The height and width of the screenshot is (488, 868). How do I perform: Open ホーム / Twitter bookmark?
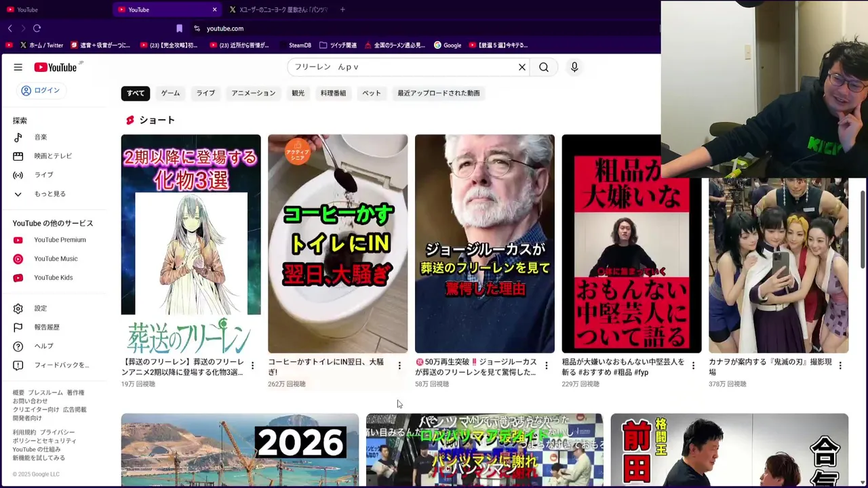tap(42, 45)
